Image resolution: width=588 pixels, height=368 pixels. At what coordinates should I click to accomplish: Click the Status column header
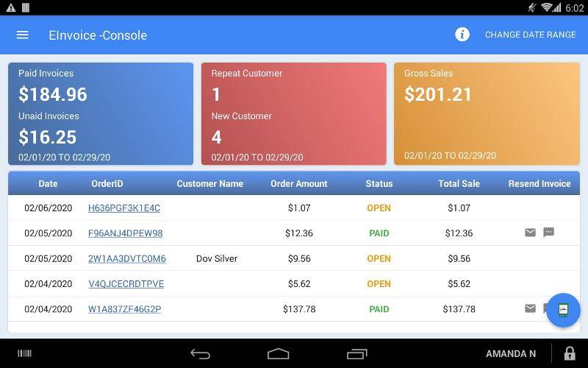[x=379, y=183]
